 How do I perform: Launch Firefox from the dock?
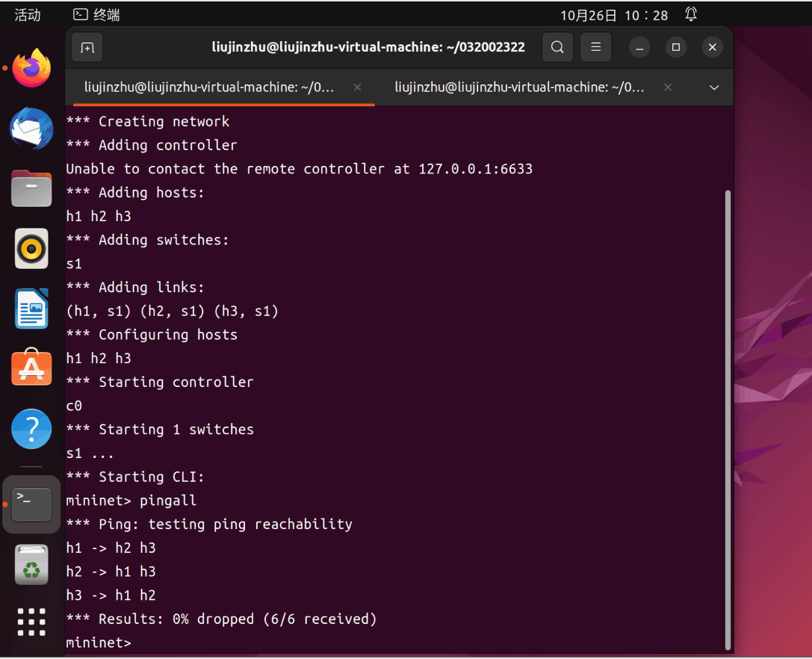click(x=31, y=68)
